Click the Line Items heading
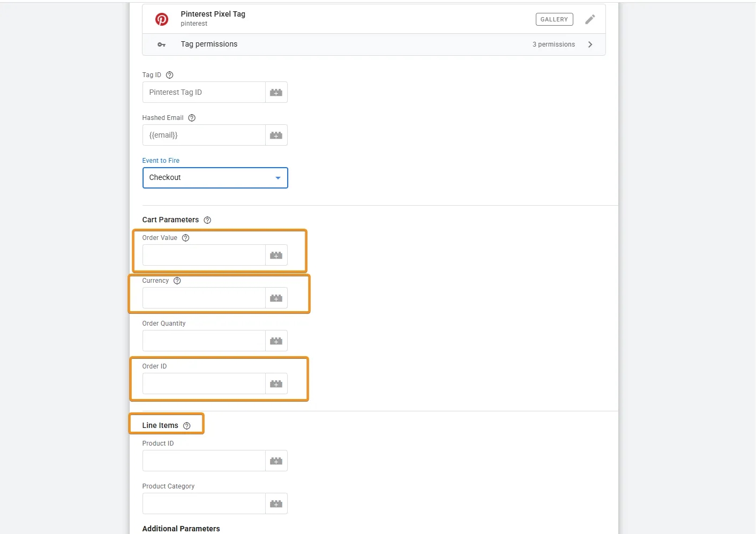The width and height of the screenshot is (756, 534). click(160, 425)
